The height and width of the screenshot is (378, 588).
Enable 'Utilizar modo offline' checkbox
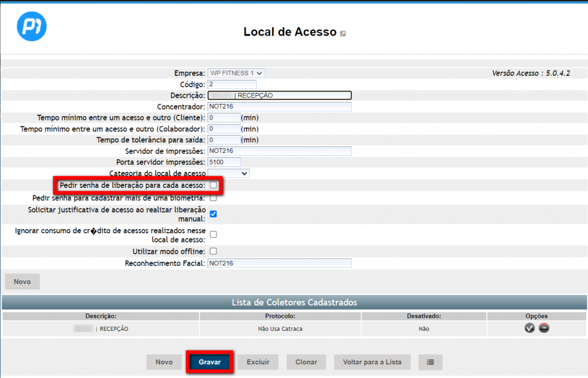click(213, 251)
